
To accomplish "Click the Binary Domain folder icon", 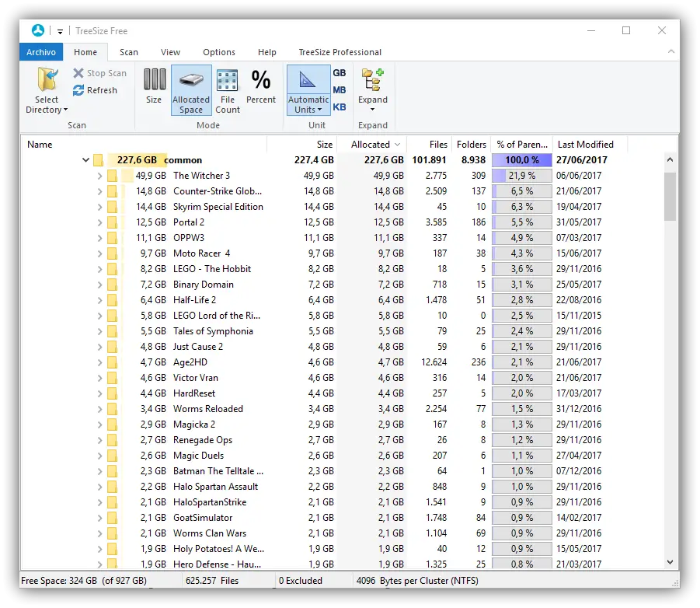I will 113,285.
